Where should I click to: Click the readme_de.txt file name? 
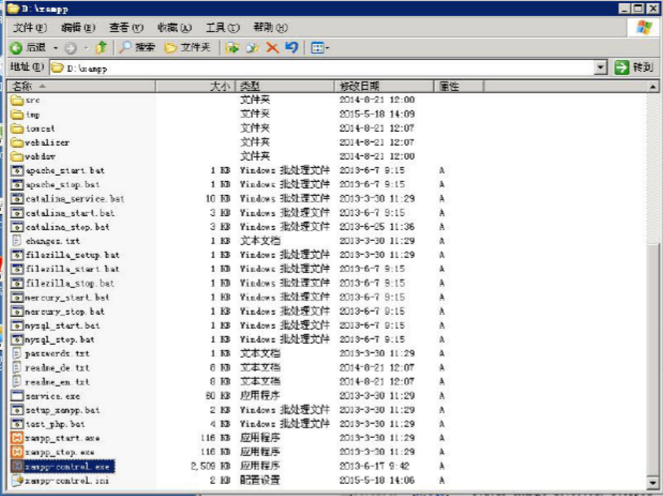(57, 368)
